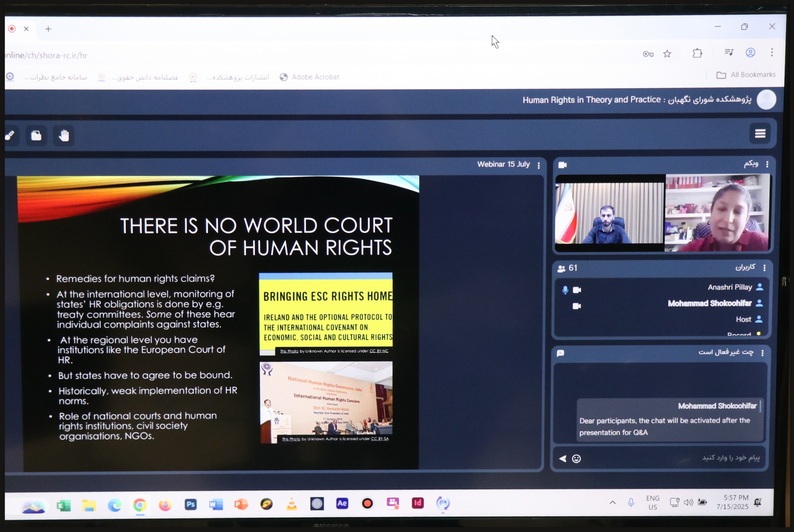Bookmark this page with star icon
Image resolution: width=794 pixels, height=532 pixels.
pos(667,53)
